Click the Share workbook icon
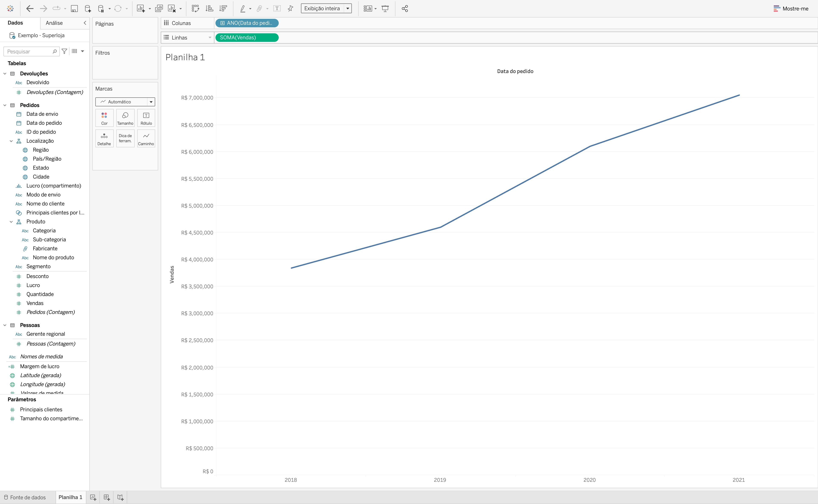 click(x=405, y=9)
